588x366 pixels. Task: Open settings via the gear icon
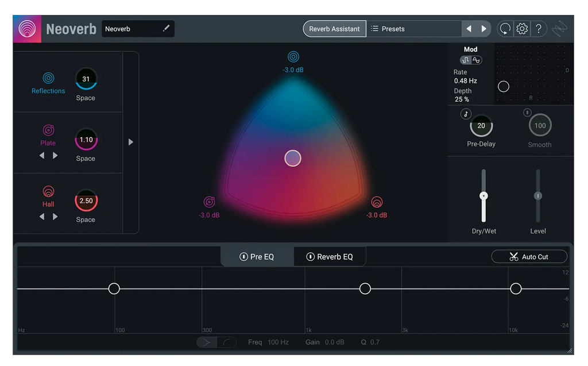(x=522, y=29)
